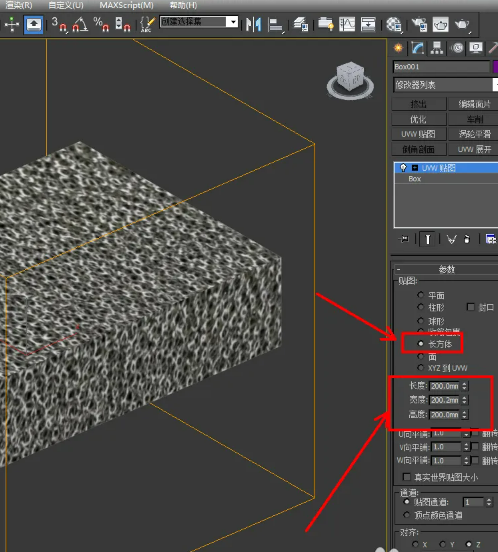The width and height of the screenshot is (498, 552).
Task: Click the Render Production teapot icon
Action: 462,25
